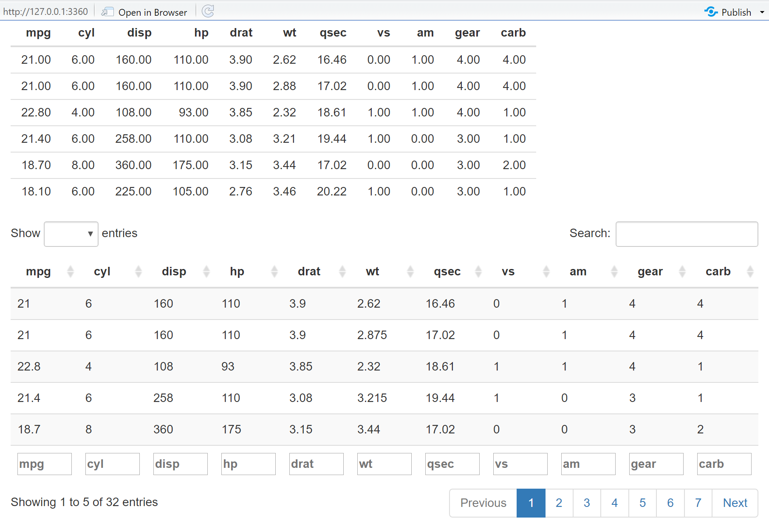Click cell 93.00 in top table
The width and height of the screenshot is (769, 532).
coord(194,113)
